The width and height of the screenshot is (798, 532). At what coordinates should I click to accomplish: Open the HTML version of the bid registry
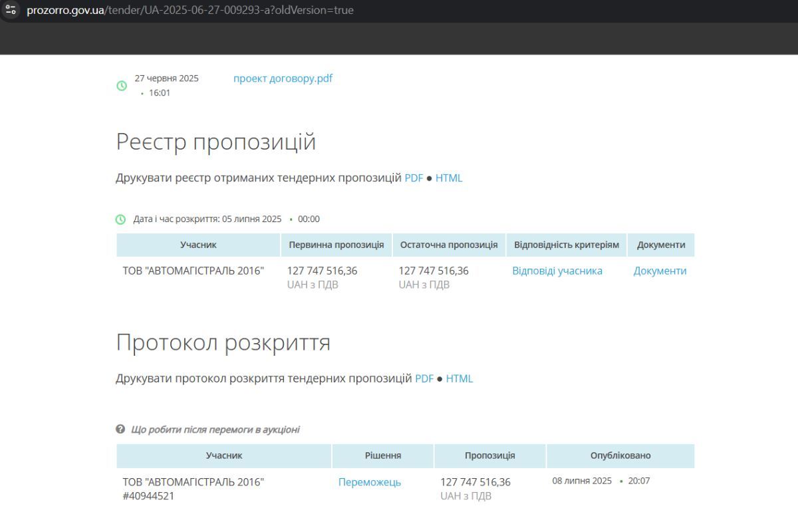click(448, 178)
